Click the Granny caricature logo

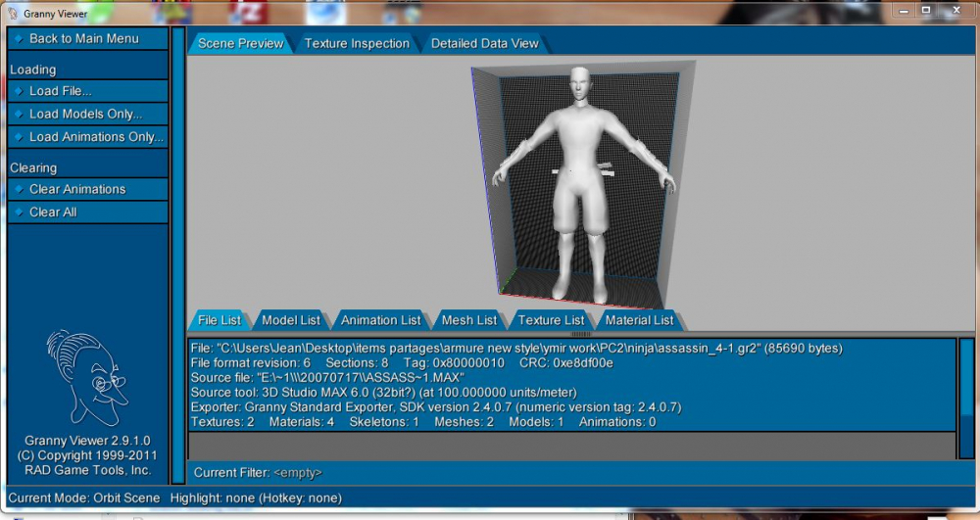[86, 378]
